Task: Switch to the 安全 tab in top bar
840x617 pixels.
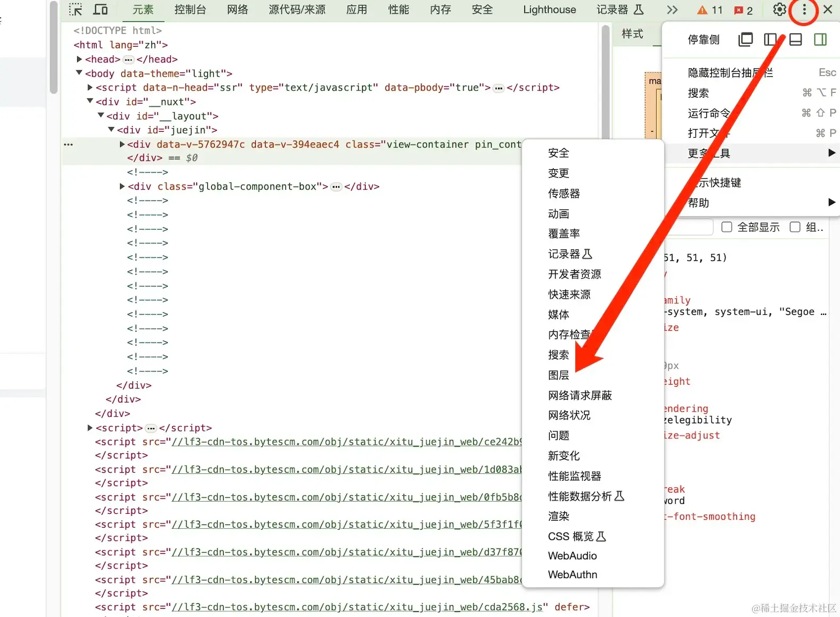Action: (483, 10)
